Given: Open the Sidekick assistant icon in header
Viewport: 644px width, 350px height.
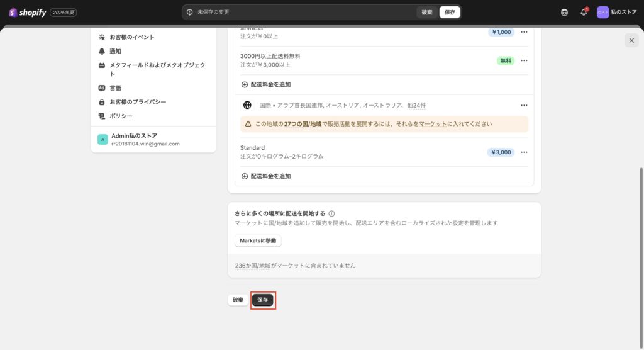Looking at the screenshot, I should point(564,12).
